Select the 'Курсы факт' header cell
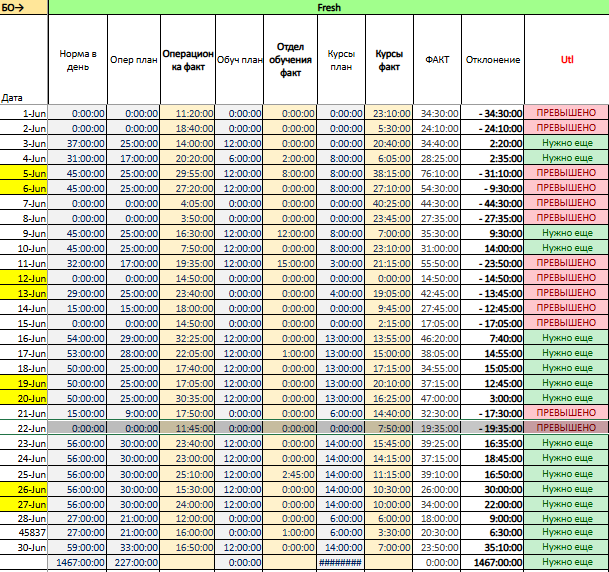 pyautogui.click(x=389, y=60)
